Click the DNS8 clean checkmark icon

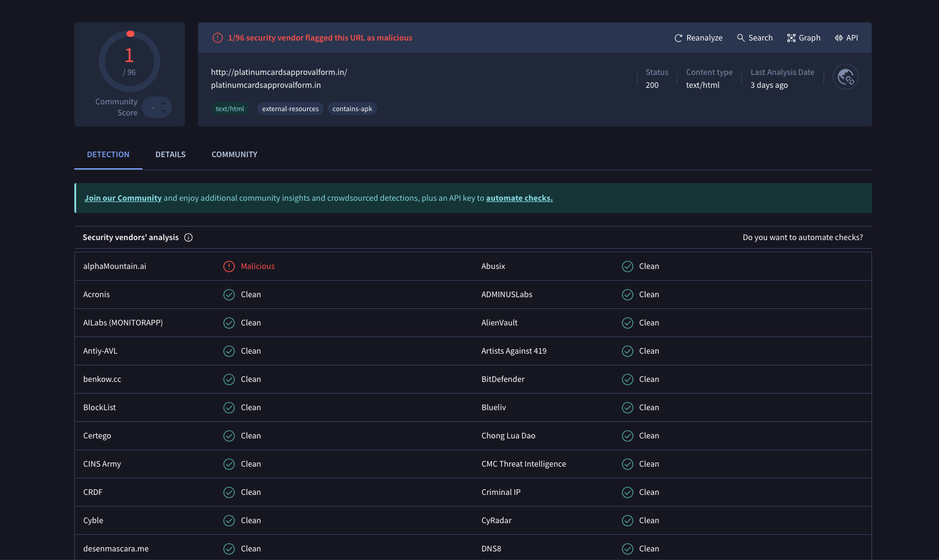(x=628, y=549)
